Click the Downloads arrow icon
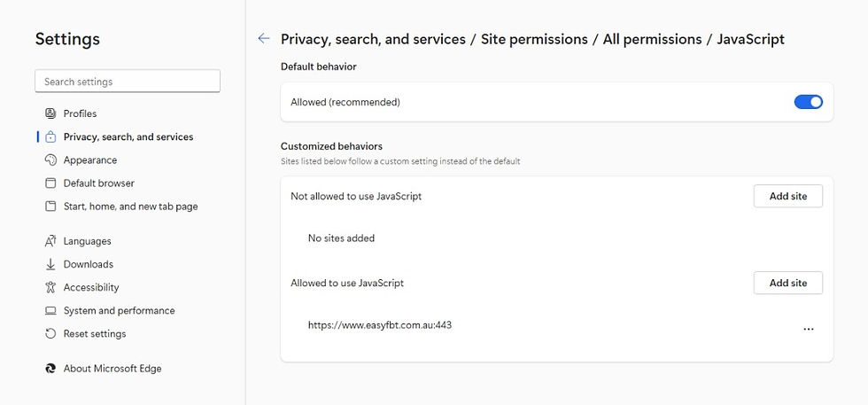 50,264
